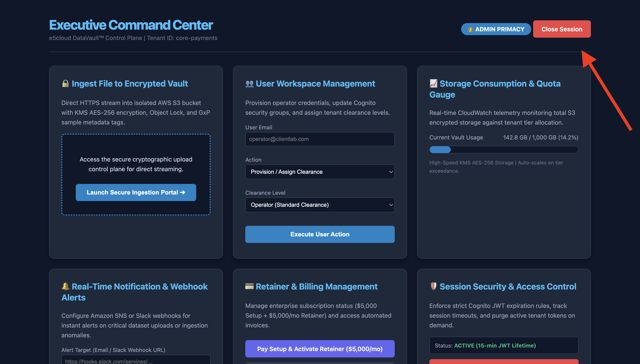Click the Storage Consumption & Quota Gauge heading
The image size is (640, 364).
click(495, 89)
